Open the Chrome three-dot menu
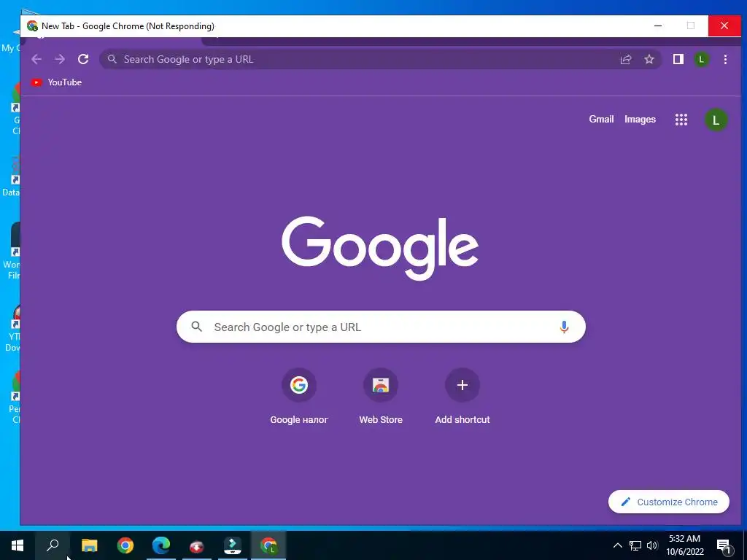The width and height of the screenshot is (747, 560). pyautogui.click(x=725, y=59)
